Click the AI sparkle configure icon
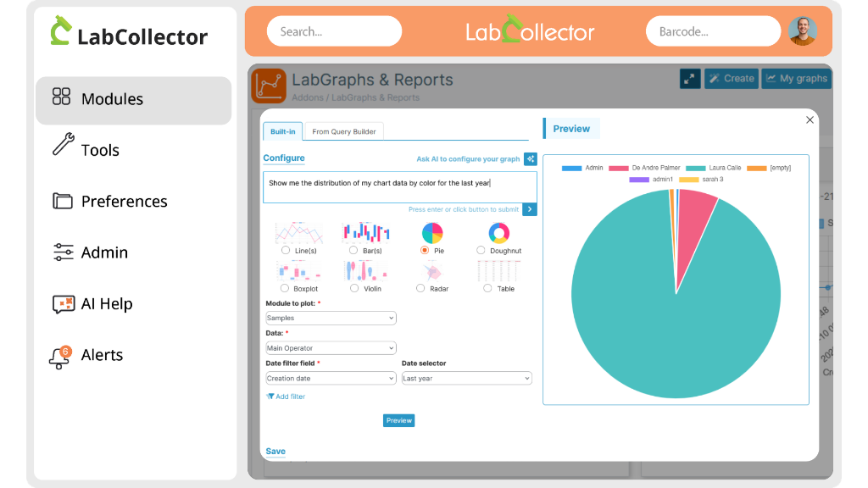The height and width of the screenshot is (488, 868). 531,158
